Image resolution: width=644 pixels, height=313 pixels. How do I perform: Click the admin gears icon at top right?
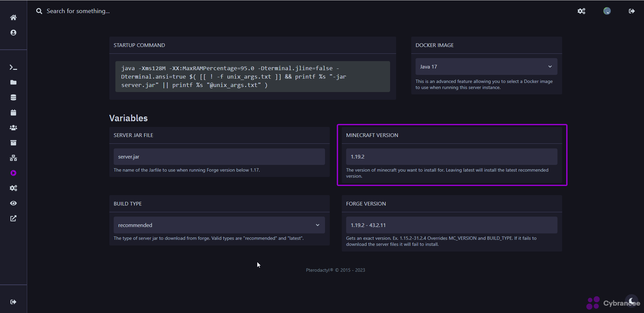coord(581,11)
